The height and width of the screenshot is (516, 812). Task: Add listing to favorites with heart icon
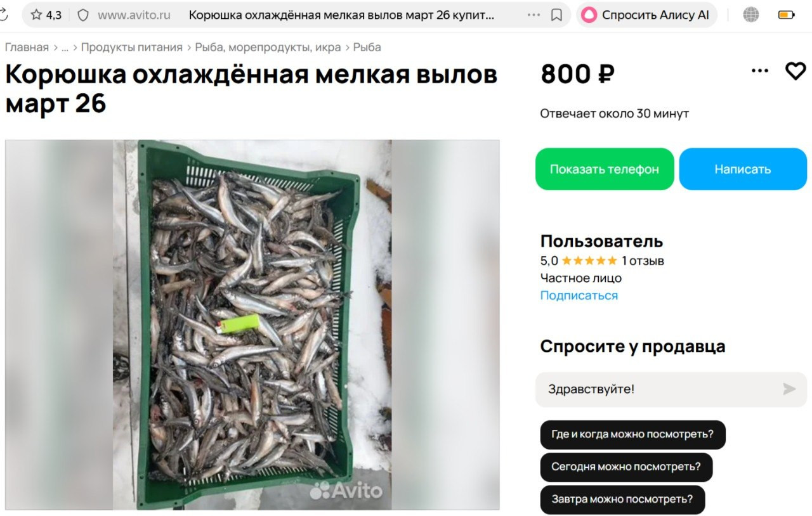[796, 71]
